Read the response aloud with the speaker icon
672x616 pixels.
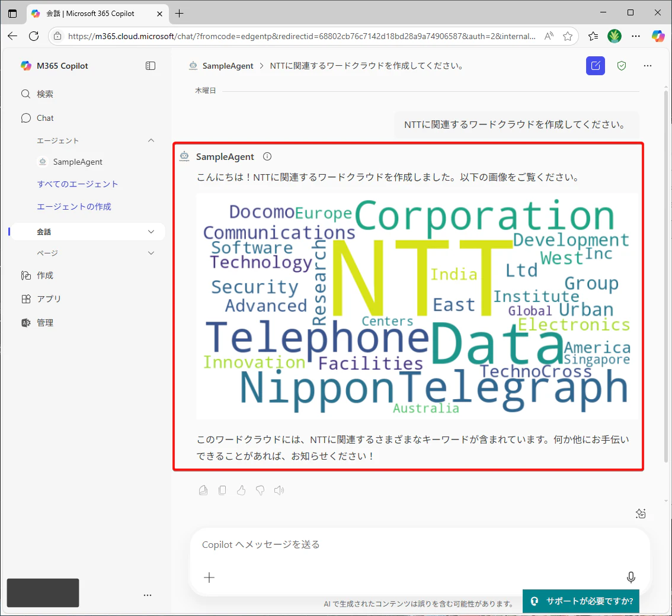(x=279, y=490)
